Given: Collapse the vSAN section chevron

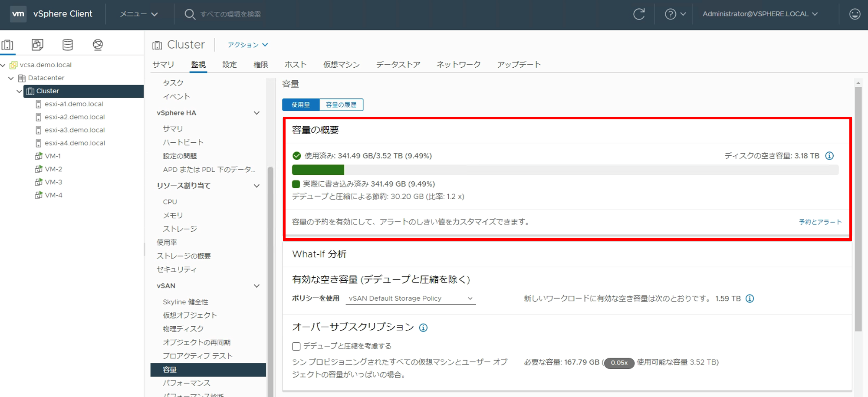Looking at the screenshot, I should (x=256, y=286).
